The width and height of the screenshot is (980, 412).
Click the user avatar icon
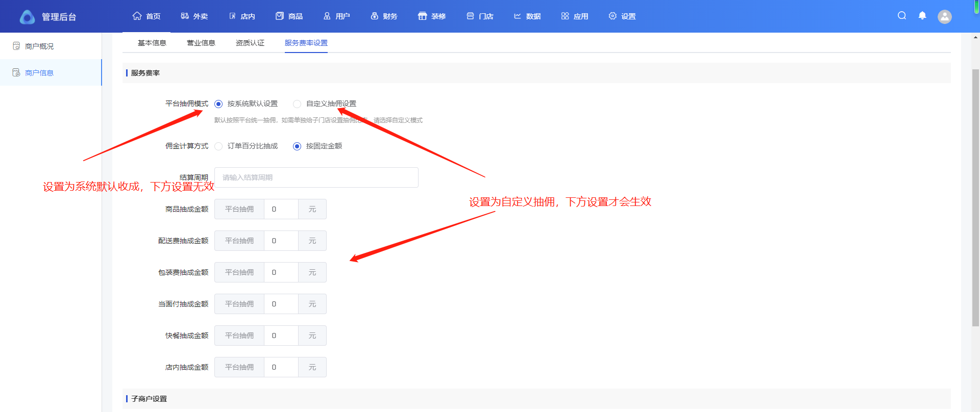tap(944, 17)
